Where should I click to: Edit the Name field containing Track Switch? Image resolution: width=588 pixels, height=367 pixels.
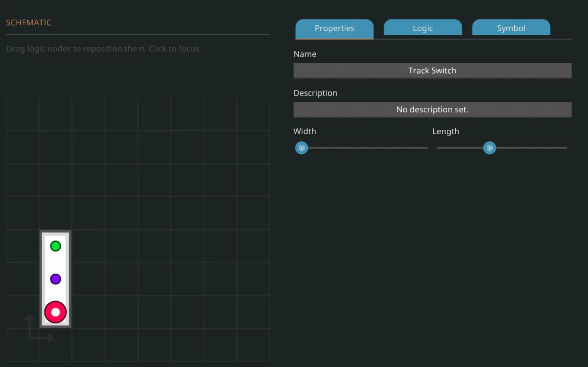click(432, 71)
